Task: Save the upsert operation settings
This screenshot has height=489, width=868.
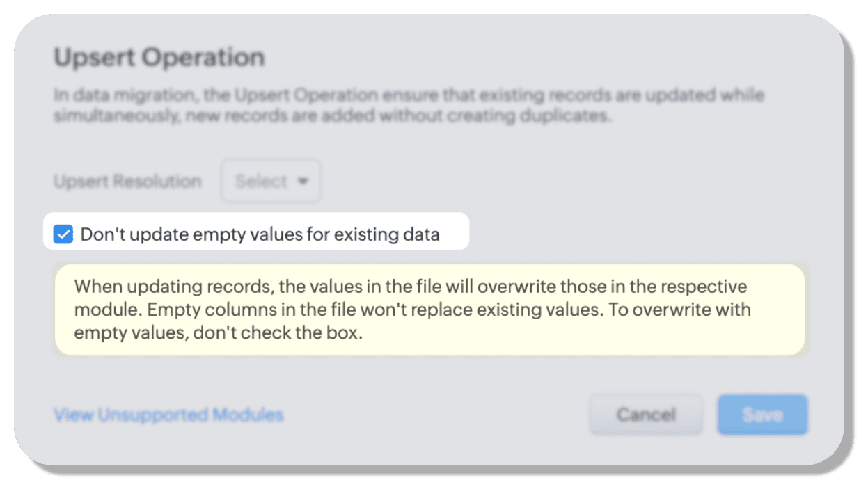Action: (x=762, y=415)
